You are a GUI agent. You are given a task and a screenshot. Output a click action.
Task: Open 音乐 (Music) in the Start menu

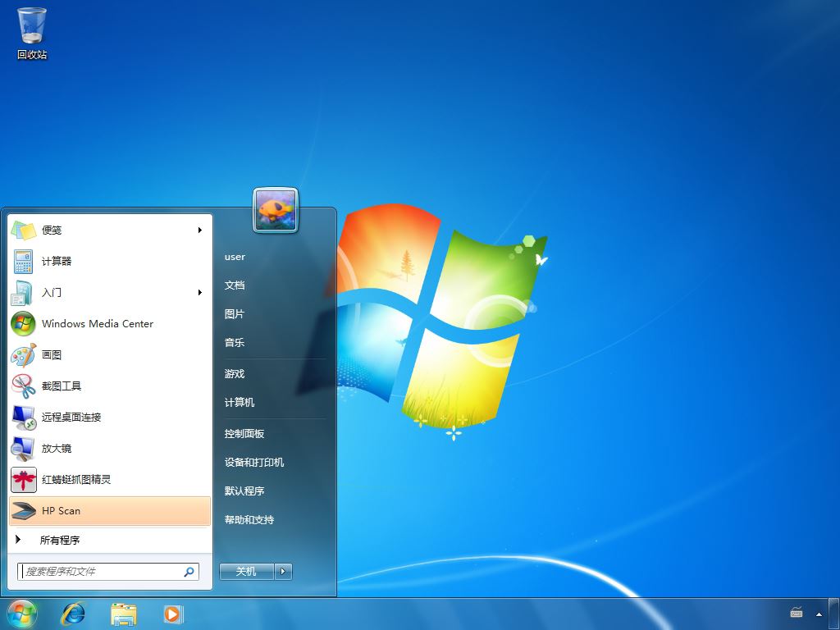(x=234, y=342)
